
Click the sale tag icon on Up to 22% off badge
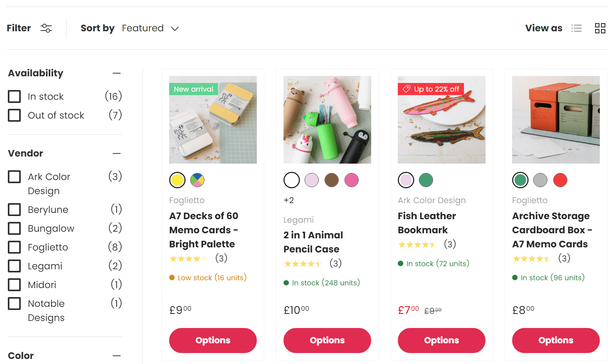pyautogui.click(x=406, y=89)
